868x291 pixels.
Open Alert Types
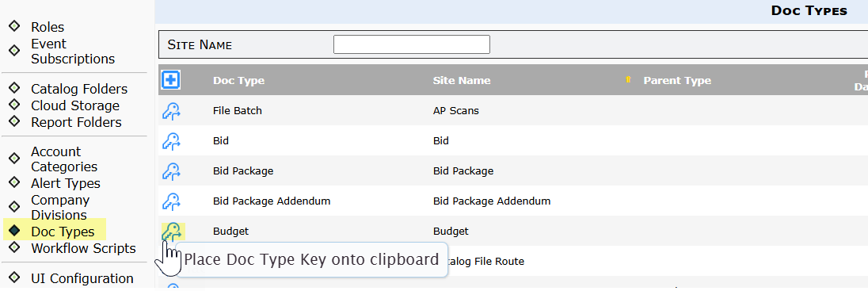point(66,183)
